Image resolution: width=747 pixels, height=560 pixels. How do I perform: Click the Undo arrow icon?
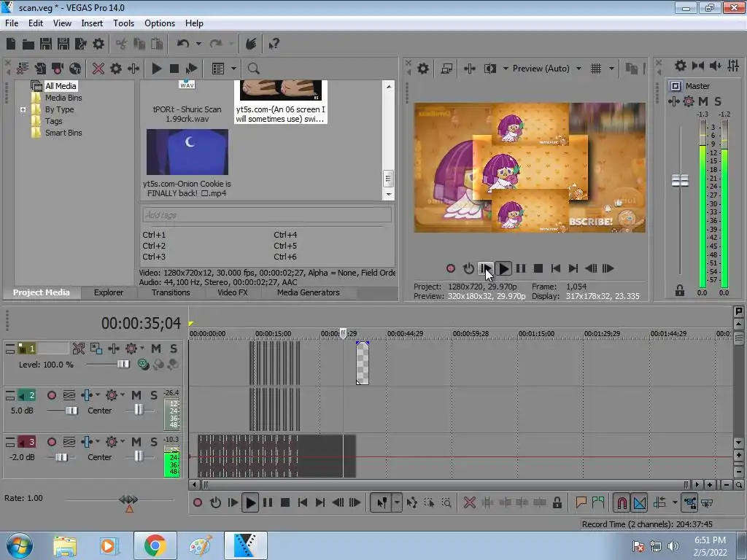pyautogui.click(x=182, y=44)
